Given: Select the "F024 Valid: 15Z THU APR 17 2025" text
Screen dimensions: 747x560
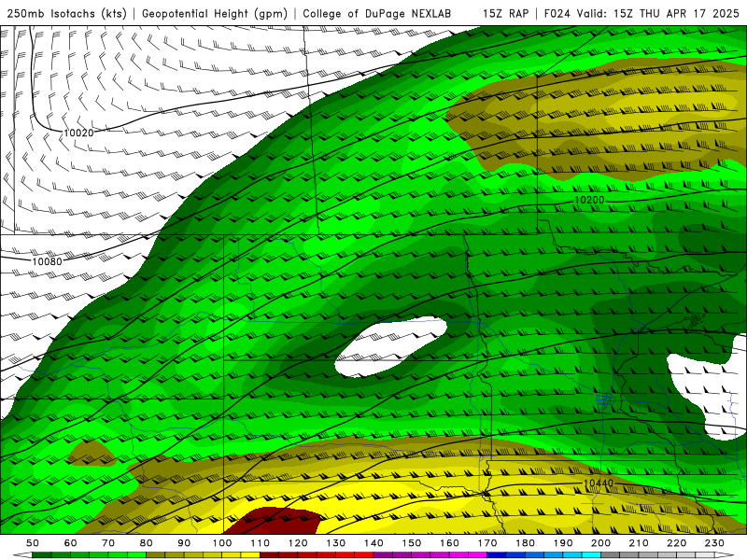Looking at the screenshot, I should [x=641, y=13].
